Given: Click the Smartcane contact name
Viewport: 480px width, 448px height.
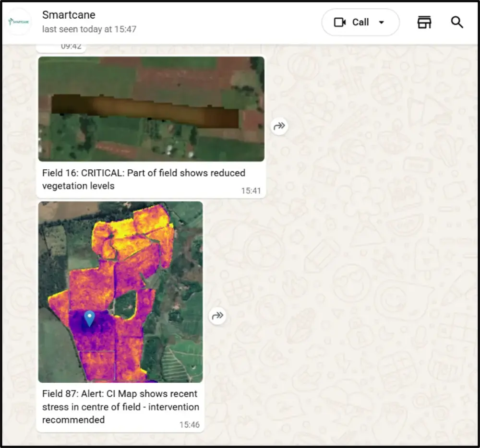Looking at the screenshot, I should point(69,15).
